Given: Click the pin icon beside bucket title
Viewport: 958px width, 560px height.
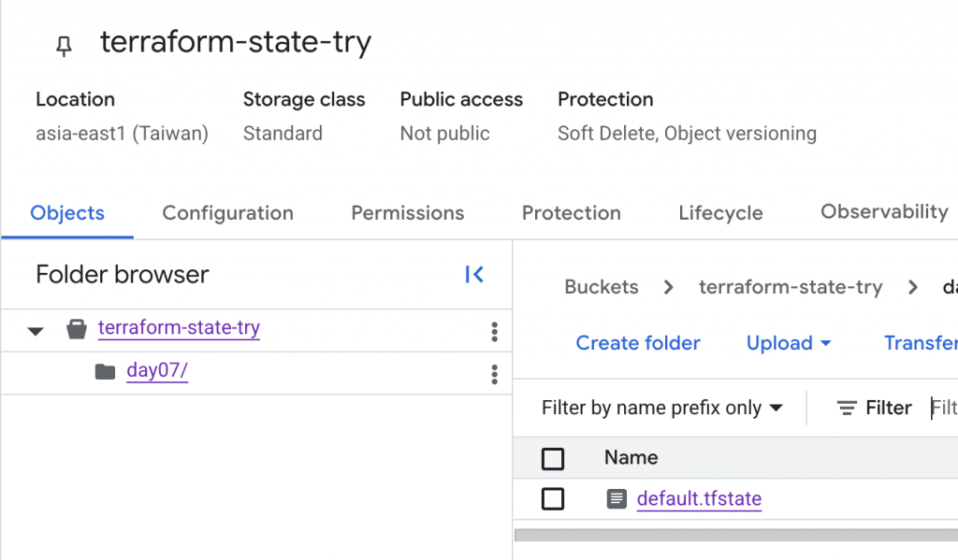Looking at the screenshot, I should [64, 47].
